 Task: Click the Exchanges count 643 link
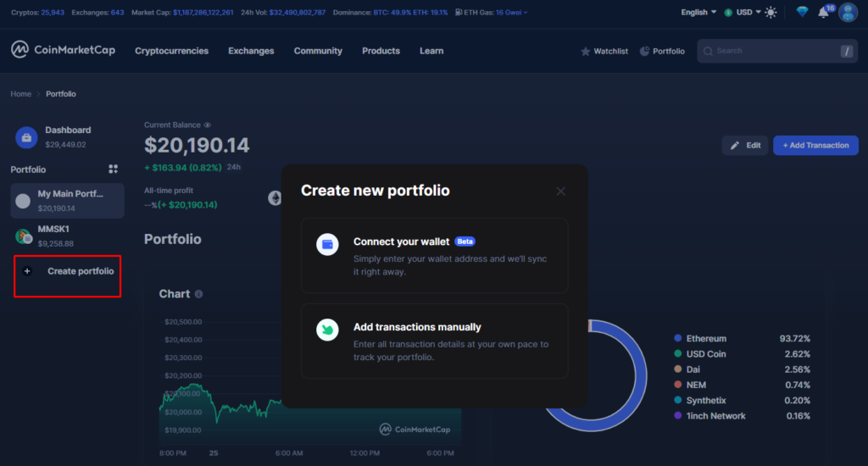coord(117,12)
